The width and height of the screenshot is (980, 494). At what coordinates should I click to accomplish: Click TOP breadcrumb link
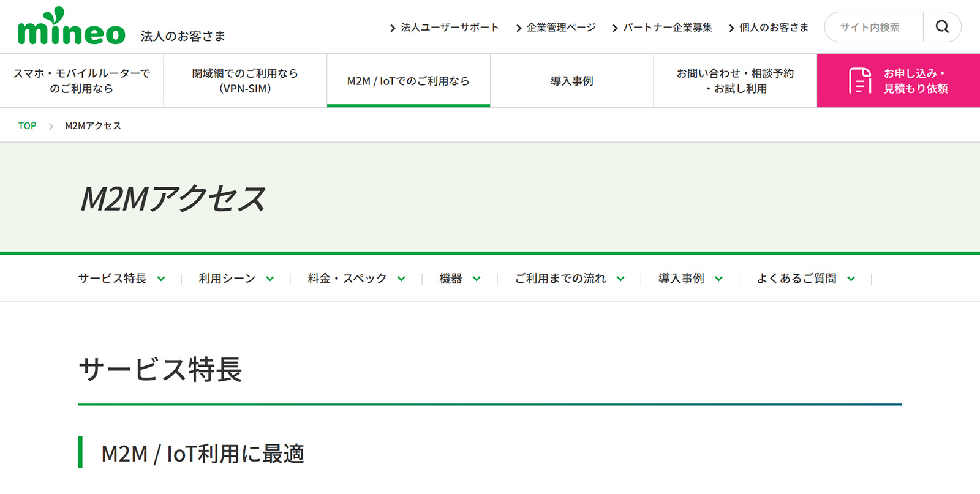click(27, 125)
